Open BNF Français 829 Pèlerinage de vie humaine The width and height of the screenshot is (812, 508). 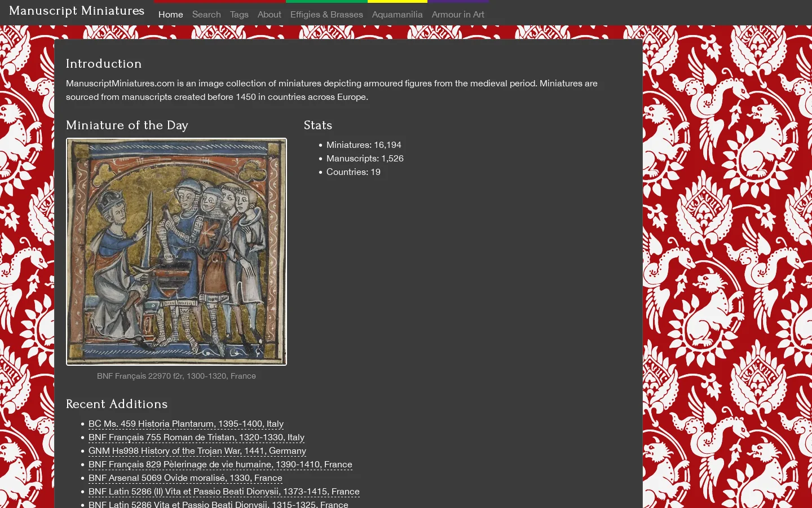(x=220, y=465)
